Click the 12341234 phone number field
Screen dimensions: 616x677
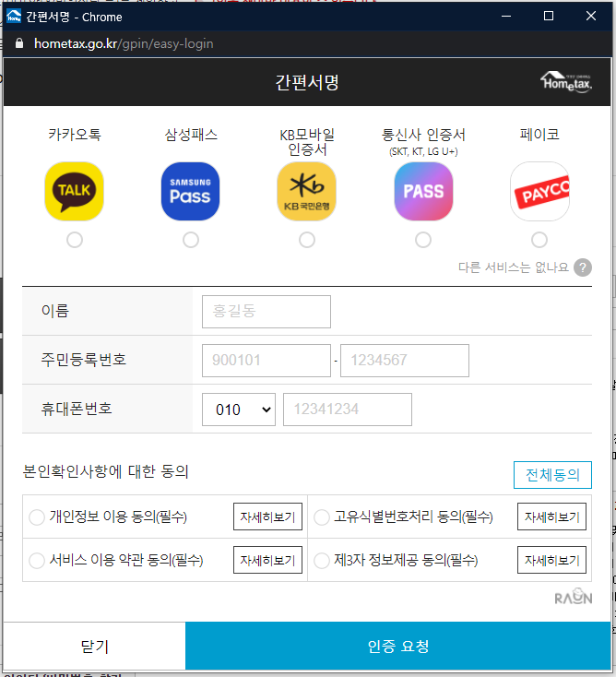coord(348,410)
